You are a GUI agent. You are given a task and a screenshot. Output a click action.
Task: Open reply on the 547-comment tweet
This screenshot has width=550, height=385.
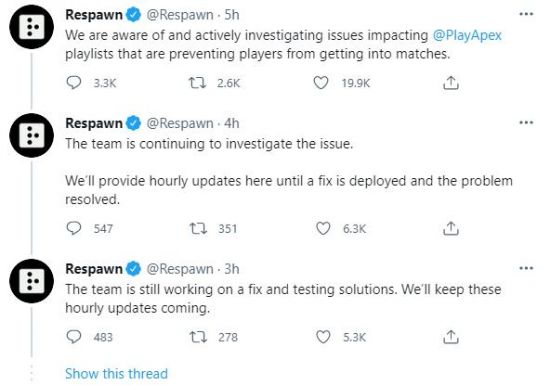point(74,228)
